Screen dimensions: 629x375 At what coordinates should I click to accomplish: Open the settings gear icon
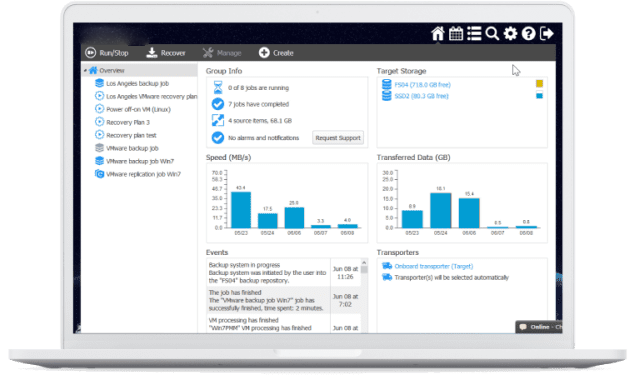(x=510, y=34)
